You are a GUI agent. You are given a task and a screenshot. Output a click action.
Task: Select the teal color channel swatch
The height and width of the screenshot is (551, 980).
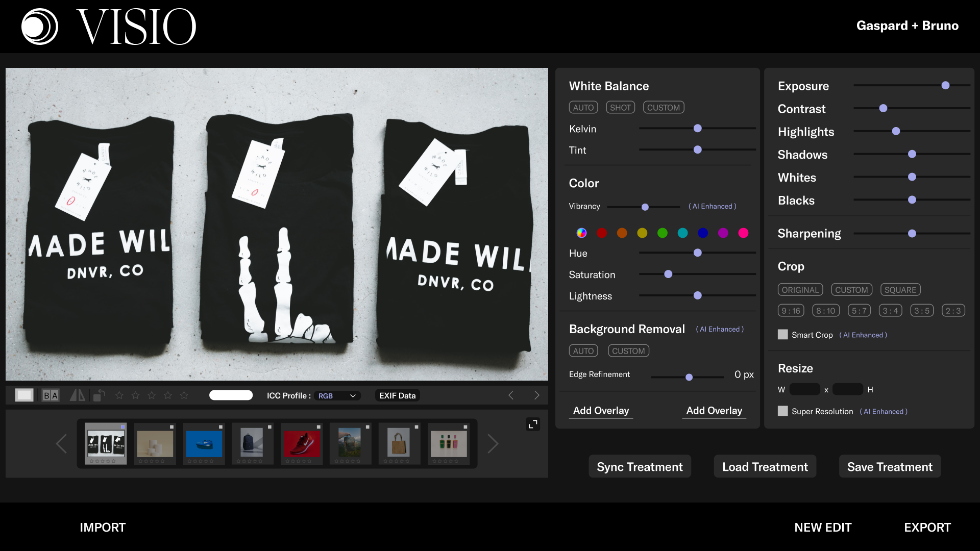[683, 233]
